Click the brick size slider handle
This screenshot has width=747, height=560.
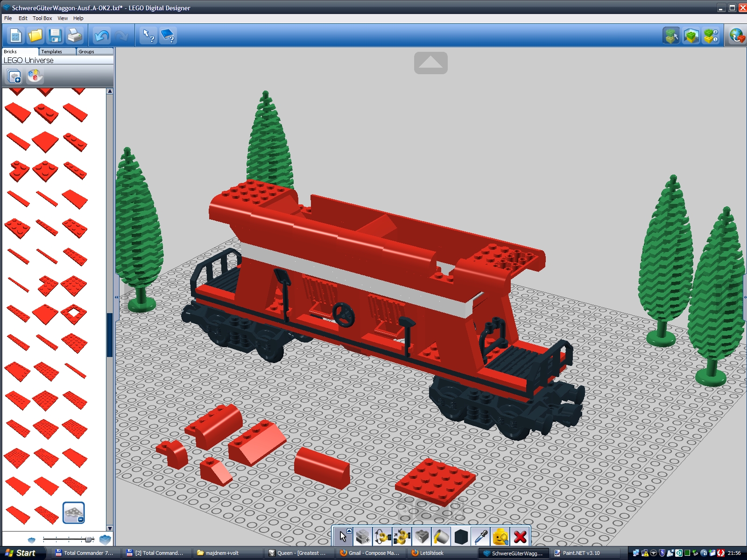89,539
